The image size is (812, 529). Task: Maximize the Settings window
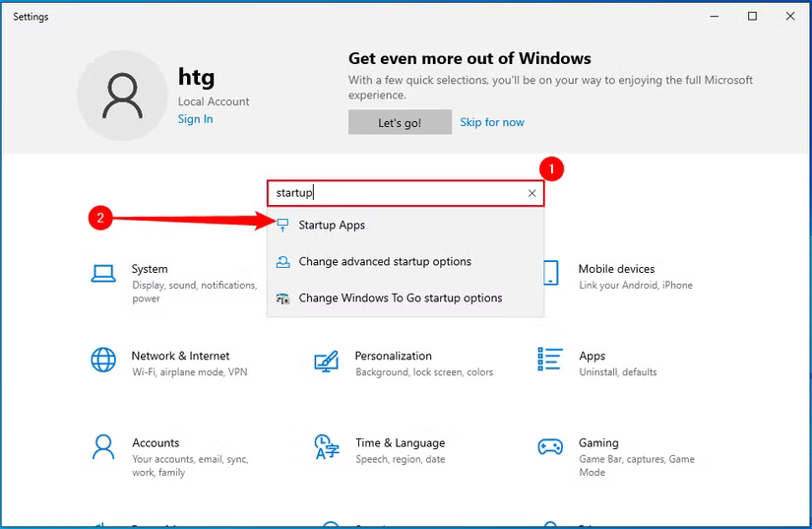click(752, 16)
